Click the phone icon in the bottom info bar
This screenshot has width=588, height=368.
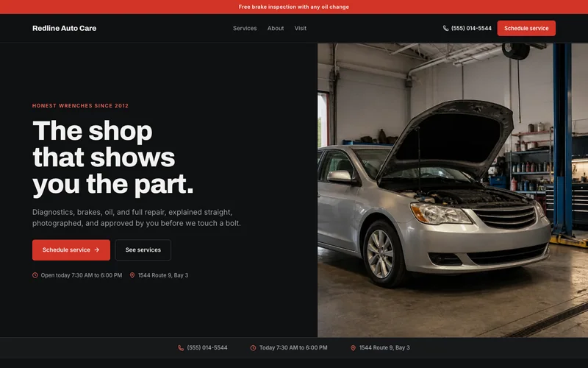tap(181, 348)
